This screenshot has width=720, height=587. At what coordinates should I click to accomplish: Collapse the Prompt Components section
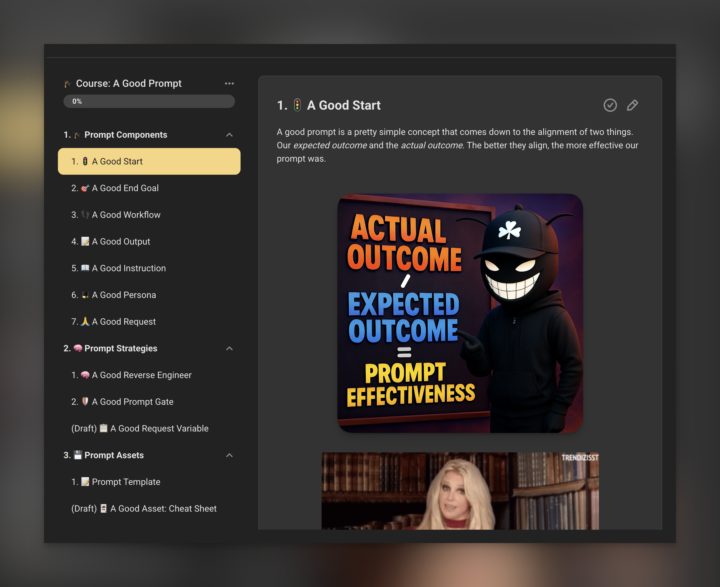point(229,135)
